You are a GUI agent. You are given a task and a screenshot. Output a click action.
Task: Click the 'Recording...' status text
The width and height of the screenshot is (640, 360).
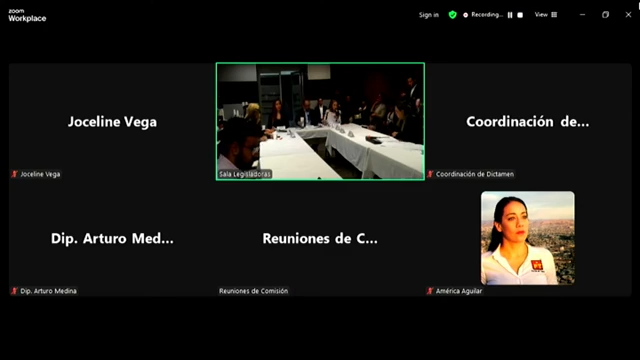click(487, 15)
